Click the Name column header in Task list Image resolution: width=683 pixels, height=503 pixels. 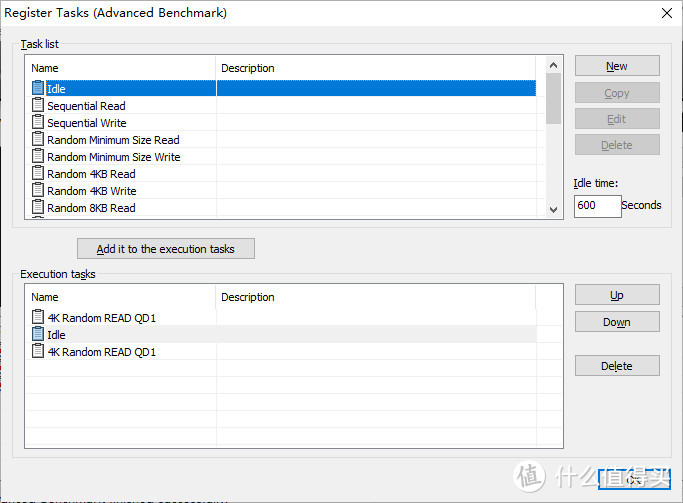pyautogui.click(x=120, y=68)
